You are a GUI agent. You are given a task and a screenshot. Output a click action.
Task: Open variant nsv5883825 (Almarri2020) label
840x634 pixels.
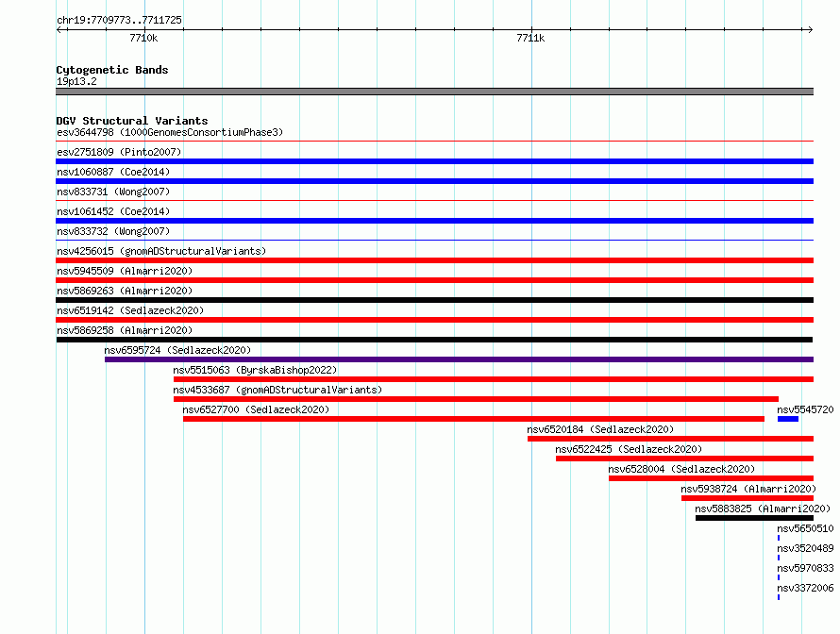click(763, 509)
